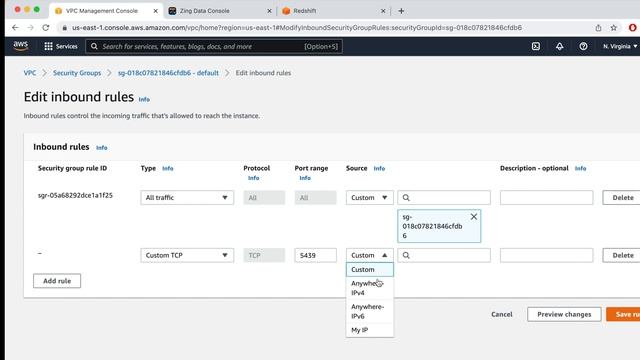640x360 pixels.
Task: Open the help question mark icon
Action: 583,46
